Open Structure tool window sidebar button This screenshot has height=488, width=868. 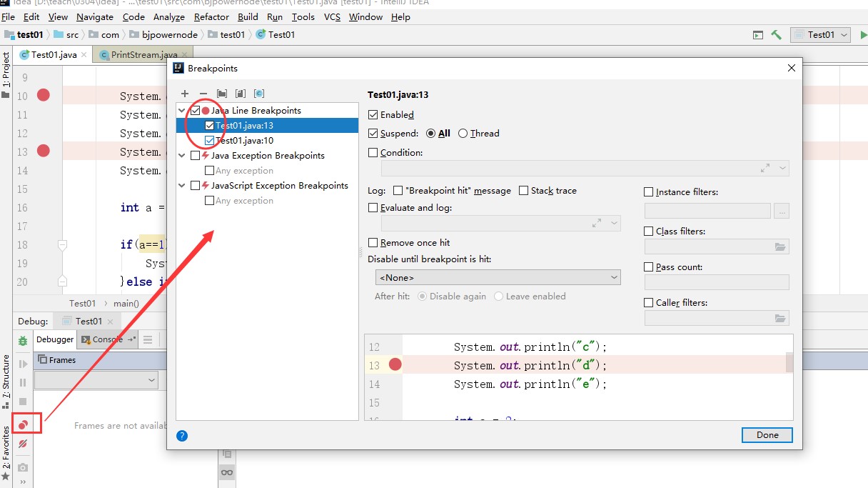6,382
